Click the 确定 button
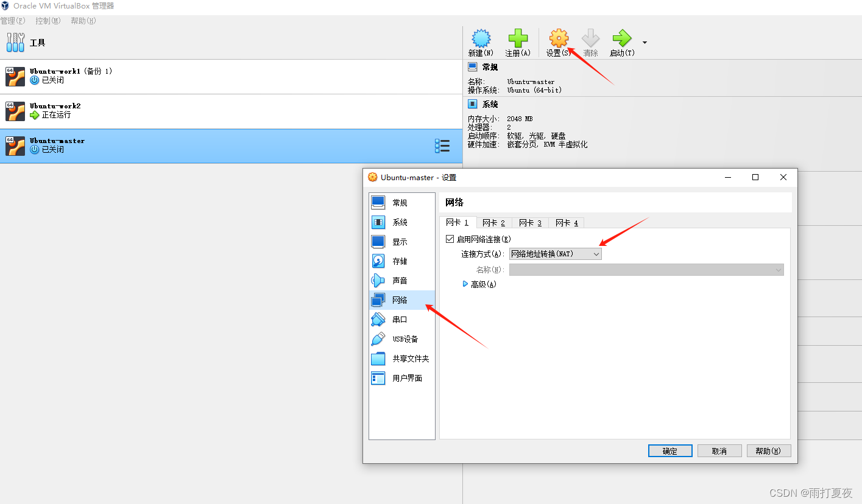The image size is (862, 504). [670, 451]
